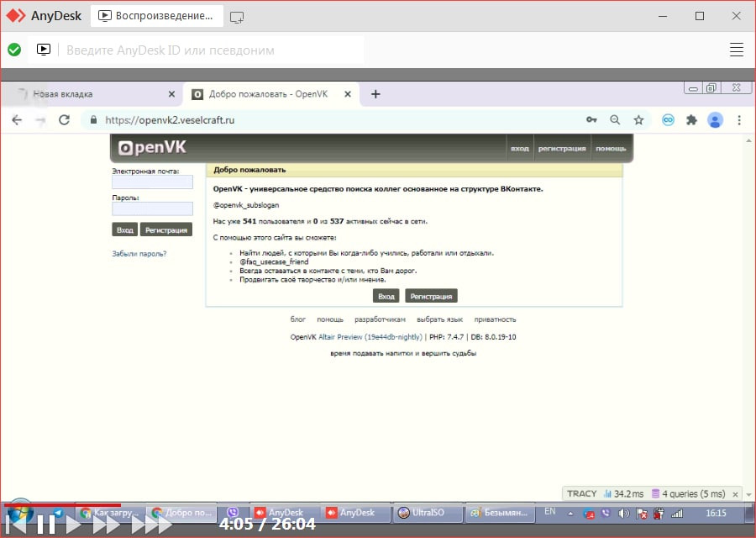Screen dimensions: 756x538
Task: Open a new Chrome tab with plus button
Action: point(375,94)
